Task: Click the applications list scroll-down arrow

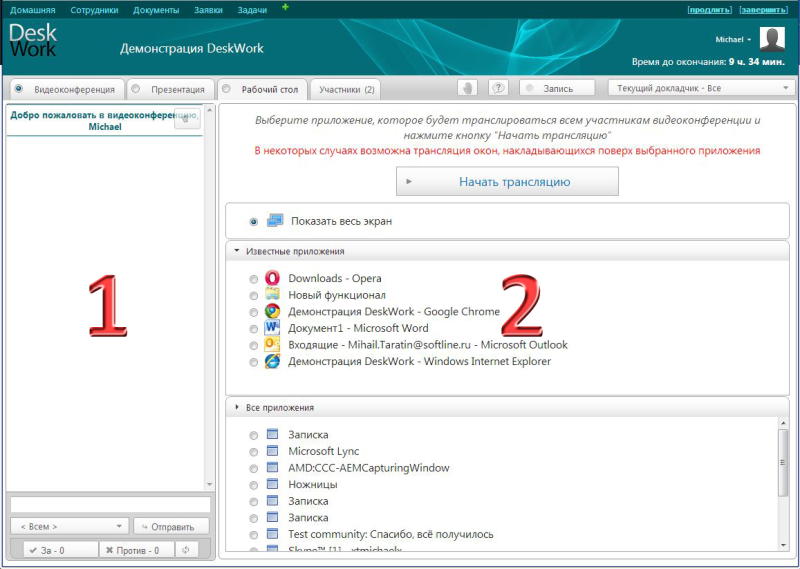Action: (x=783, y=546)
